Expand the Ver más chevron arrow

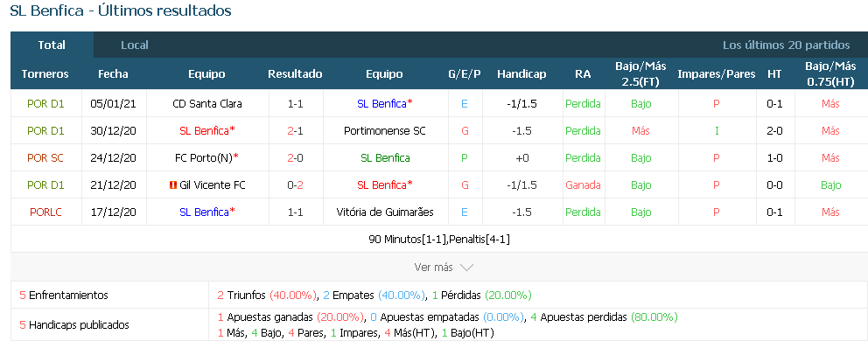click(x=466, y=268)
